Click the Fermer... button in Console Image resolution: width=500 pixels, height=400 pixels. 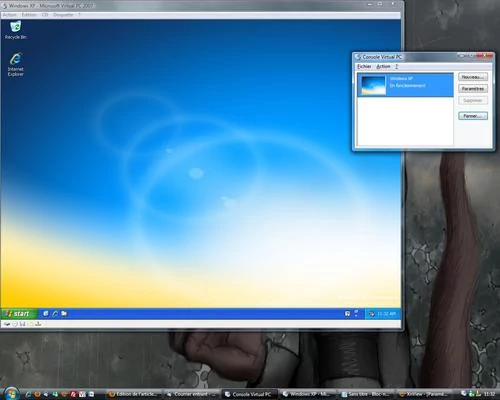473,116
